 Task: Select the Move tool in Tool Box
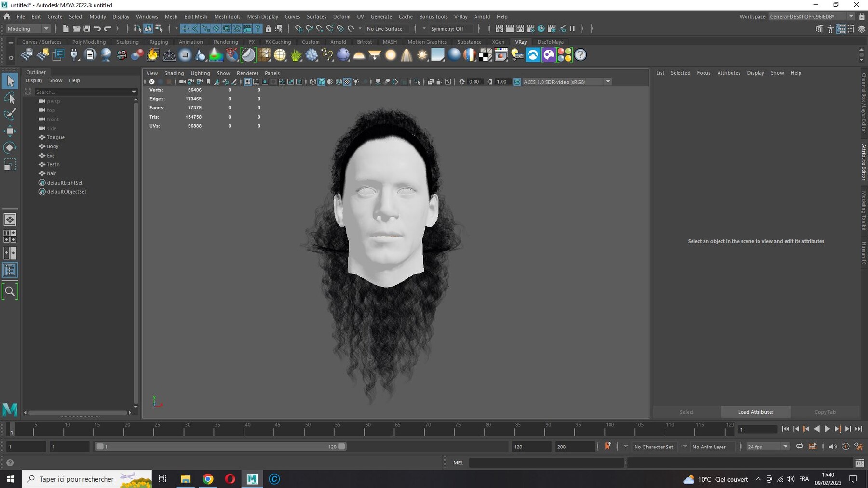(10, 131)
